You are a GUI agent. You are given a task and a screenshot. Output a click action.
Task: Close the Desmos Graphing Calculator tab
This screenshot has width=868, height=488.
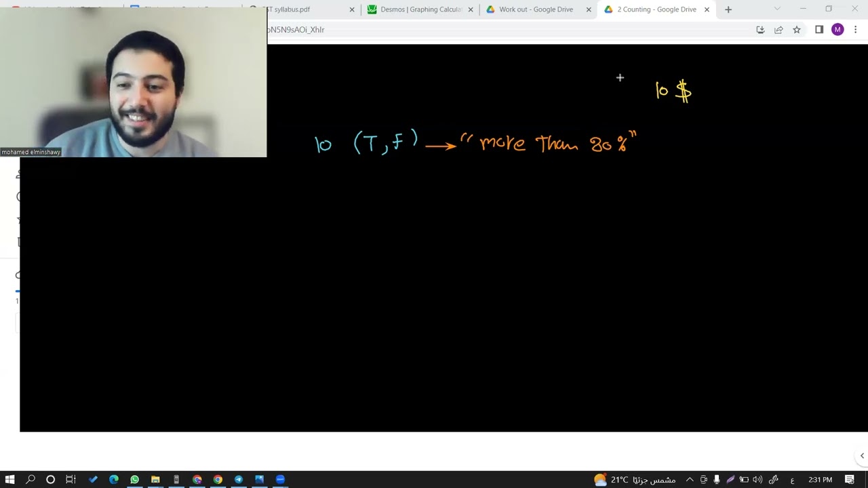coord(471,9)
